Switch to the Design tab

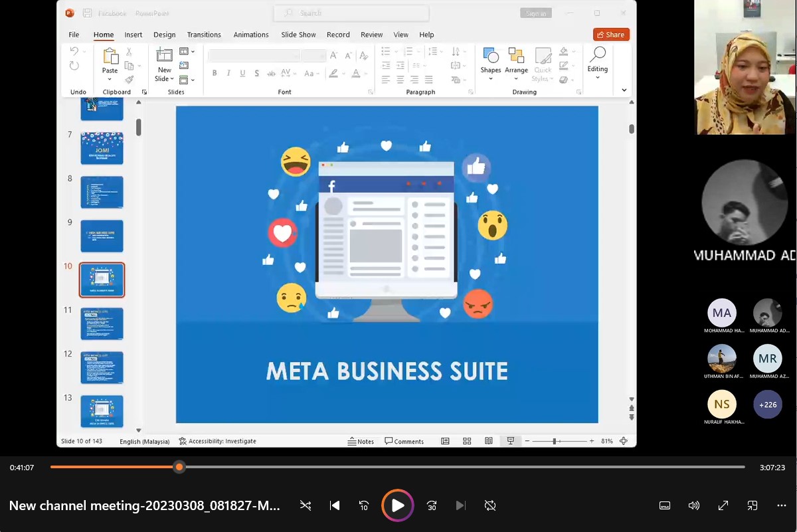(x=165, y=35)
